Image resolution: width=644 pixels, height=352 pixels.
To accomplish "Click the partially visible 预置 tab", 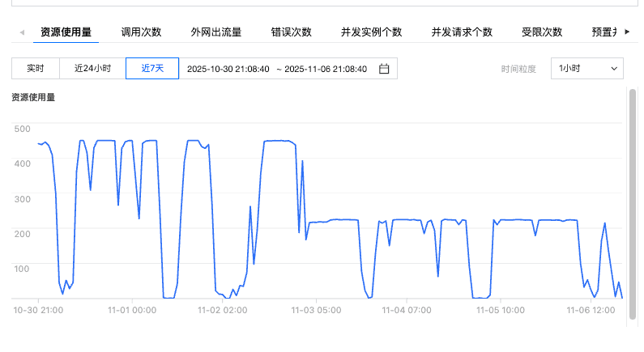I will tap(604, 32).
